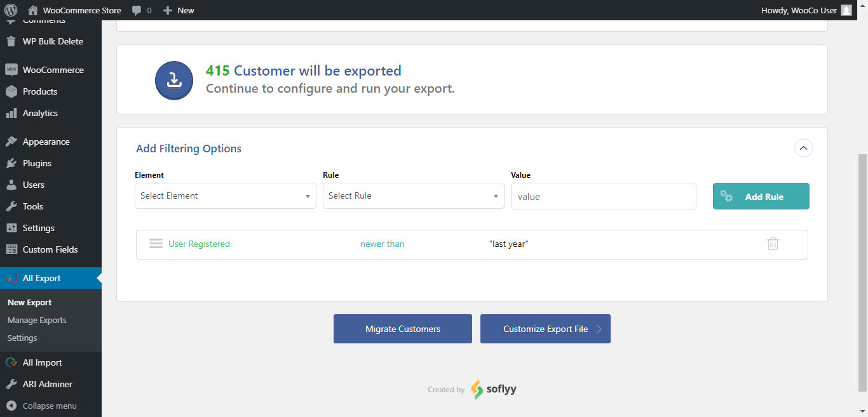Click Customize Export File button

(x=545, y=329)
